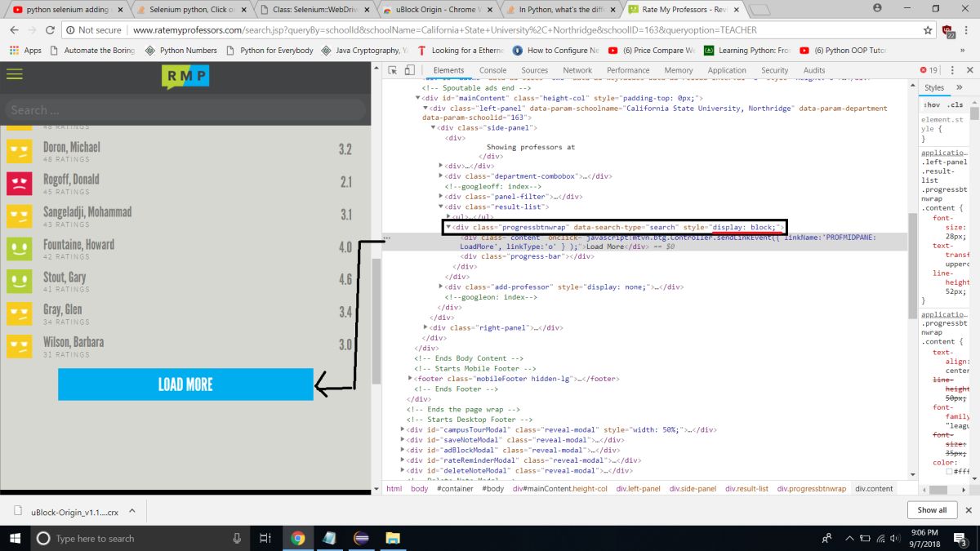Switch to the Sources tab
This screenshot has width=980, height=551.
click(x=534, y=71)
